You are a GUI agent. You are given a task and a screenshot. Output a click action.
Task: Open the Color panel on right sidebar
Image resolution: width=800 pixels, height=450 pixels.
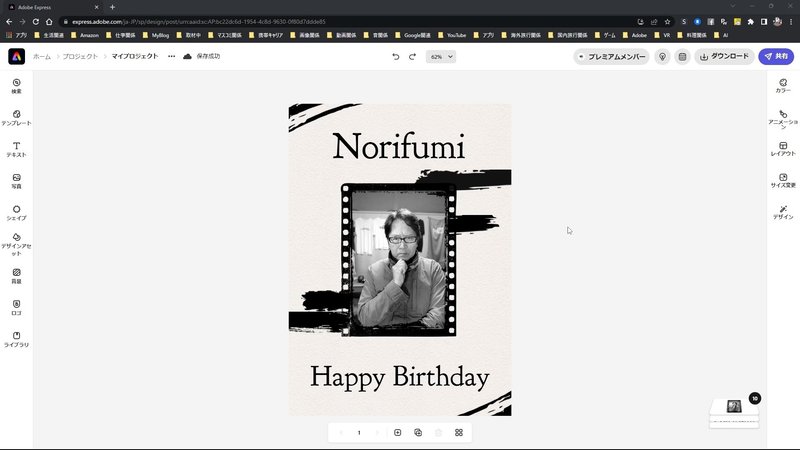coord(783,86)
